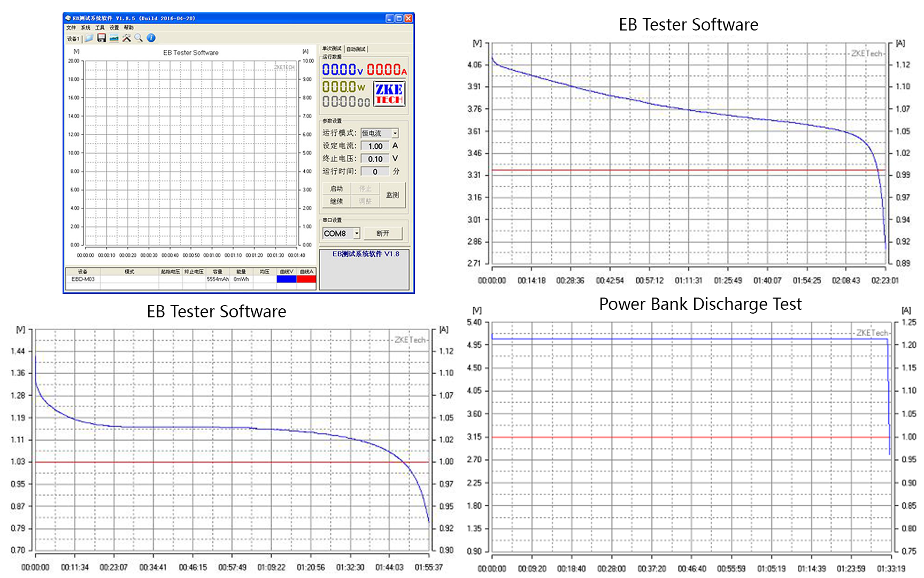Image resolution: width=924 pixels, height=578 pixels.
Task: Select the 设备1 toolbar label
Action: pos(73,39)
